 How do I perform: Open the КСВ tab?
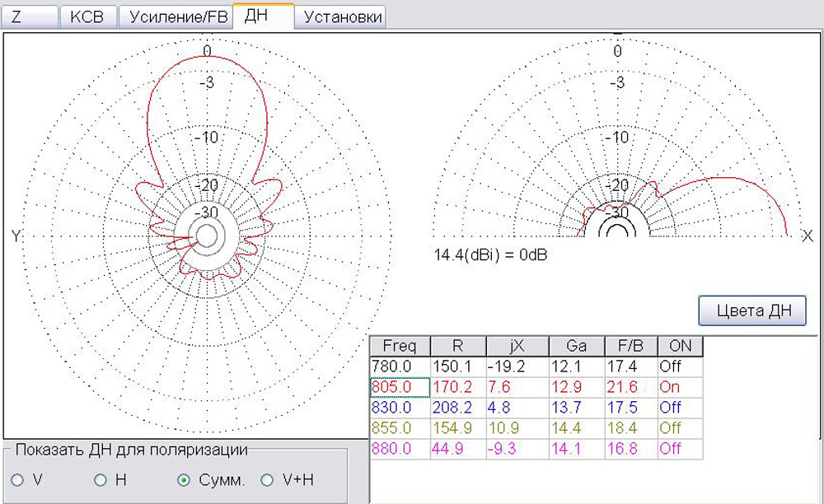point(87,17)
